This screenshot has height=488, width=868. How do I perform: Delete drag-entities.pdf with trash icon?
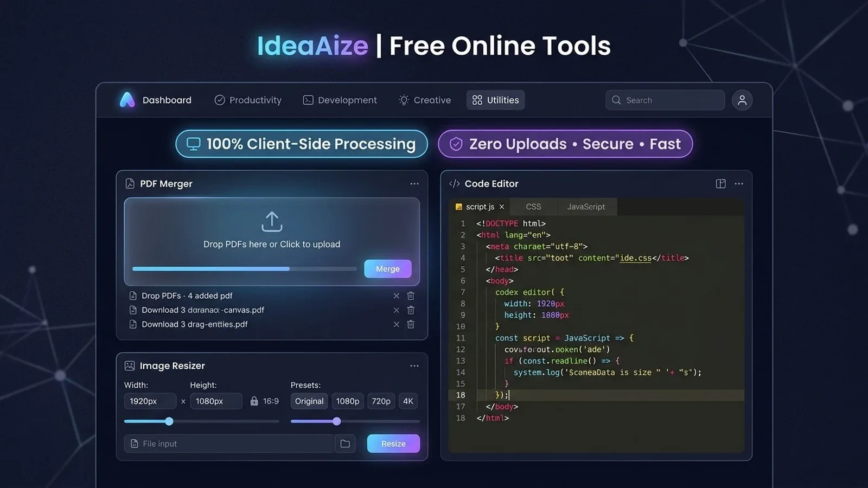[411, 324]
